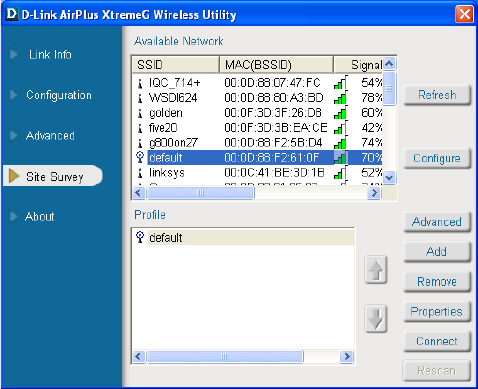Refresh the available network list
This screenshot has height=389, width=478.
(x=437, y=95)
